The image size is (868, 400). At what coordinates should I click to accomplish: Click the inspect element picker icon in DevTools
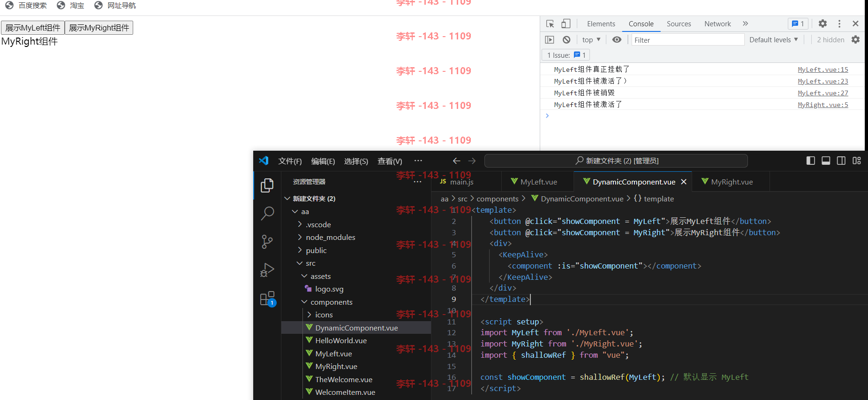[x=551, y=23]
